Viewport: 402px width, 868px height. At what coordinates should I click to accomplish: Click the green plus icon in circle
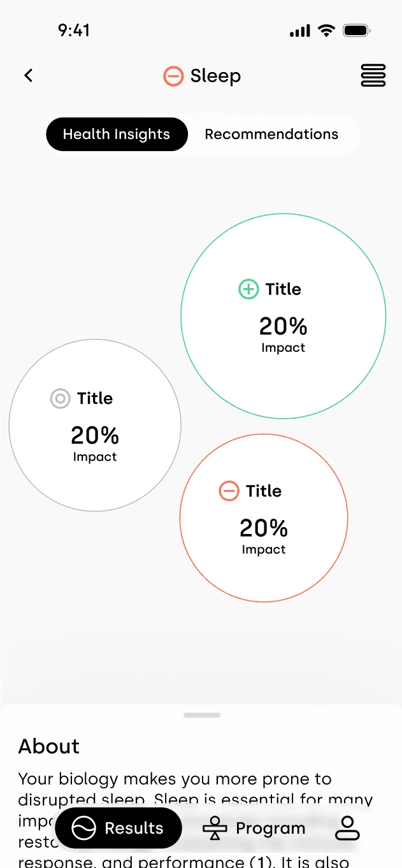click(248, 289)
